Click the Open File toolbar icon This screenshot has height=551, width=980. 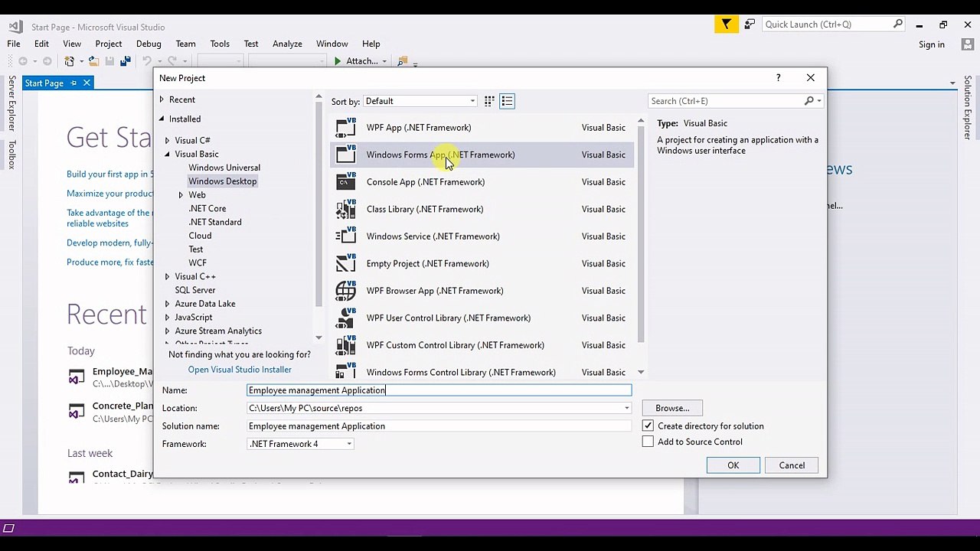click(93, 61)
